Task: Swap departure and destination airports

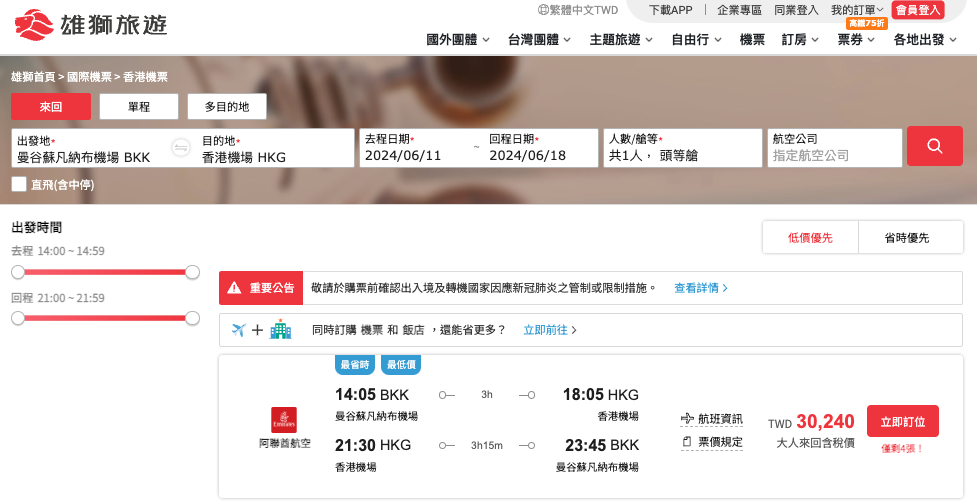Action: tap(181, 148)
